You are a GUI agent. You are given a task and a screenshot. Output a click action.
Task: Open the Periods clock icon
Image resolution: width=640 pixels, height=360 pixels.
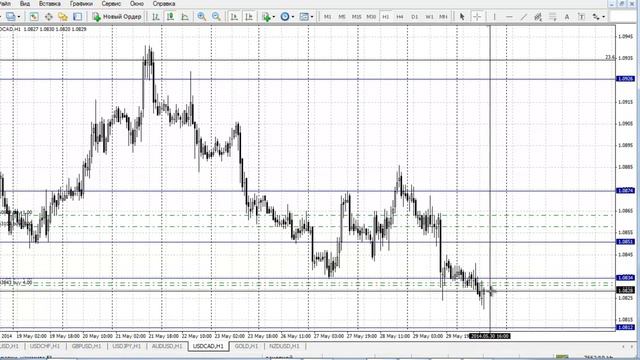tap(285, 17)
